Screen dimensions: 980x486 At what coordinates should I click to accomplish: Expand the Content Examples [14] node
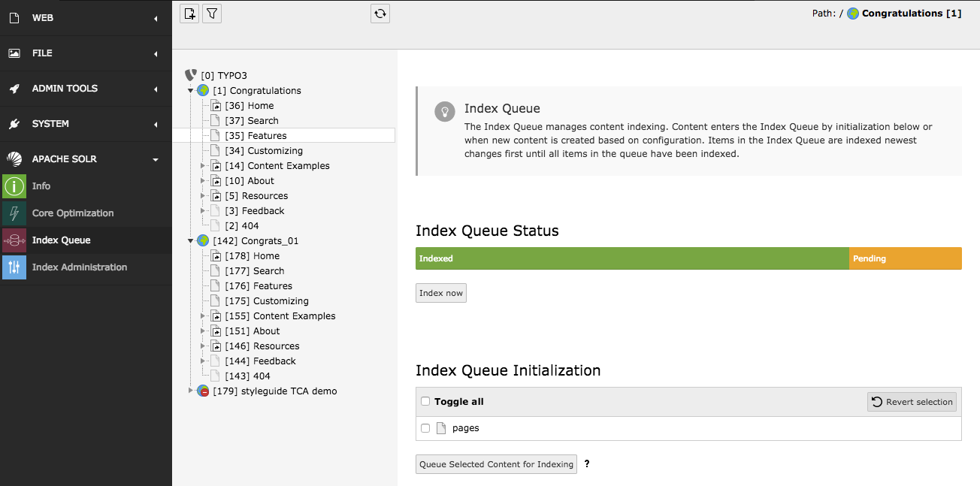pyautogui.click(x=203, y=166)
